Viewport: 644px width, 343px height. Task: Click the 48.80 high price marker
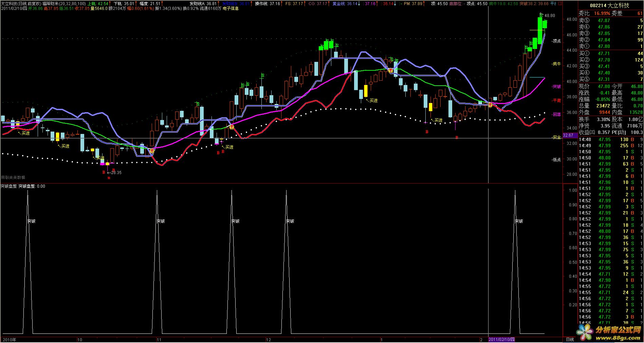click(x=550, y=16)
